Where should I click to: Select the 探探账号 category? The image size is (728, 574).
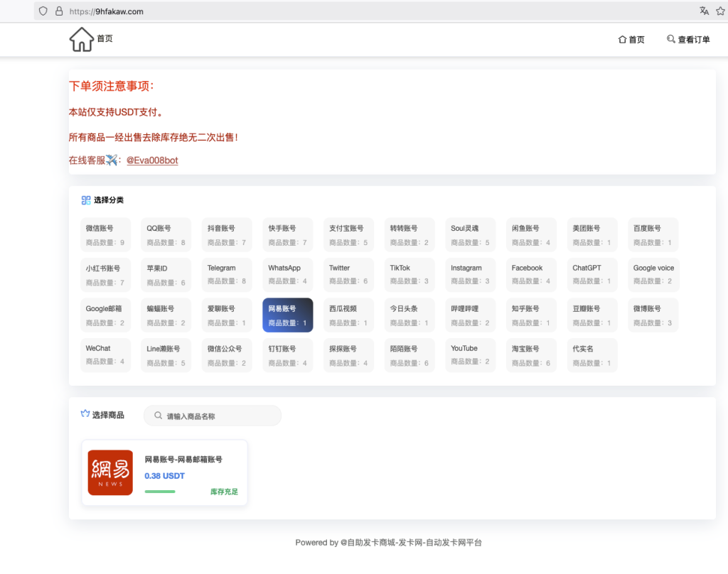(348, 355)
